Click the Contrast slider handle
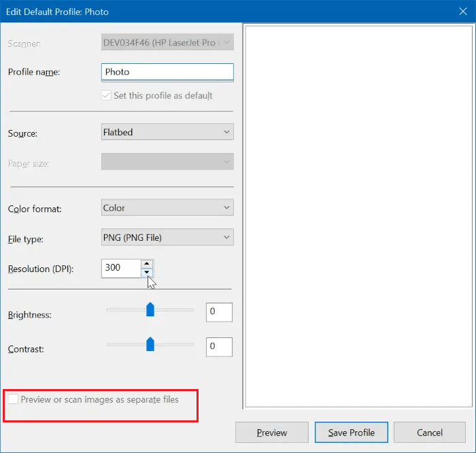This screenshot has height=453, width=476. (150, 344)
